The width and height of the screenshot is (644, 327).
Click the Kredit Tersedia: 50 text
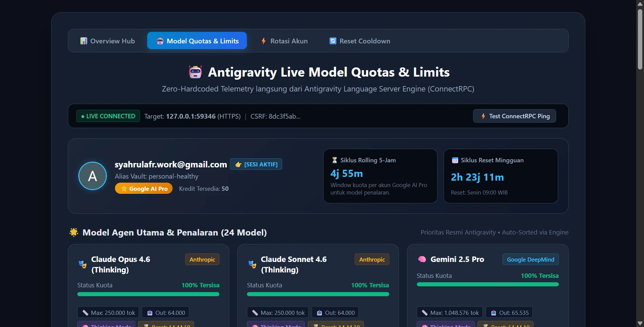coord(204,189)
